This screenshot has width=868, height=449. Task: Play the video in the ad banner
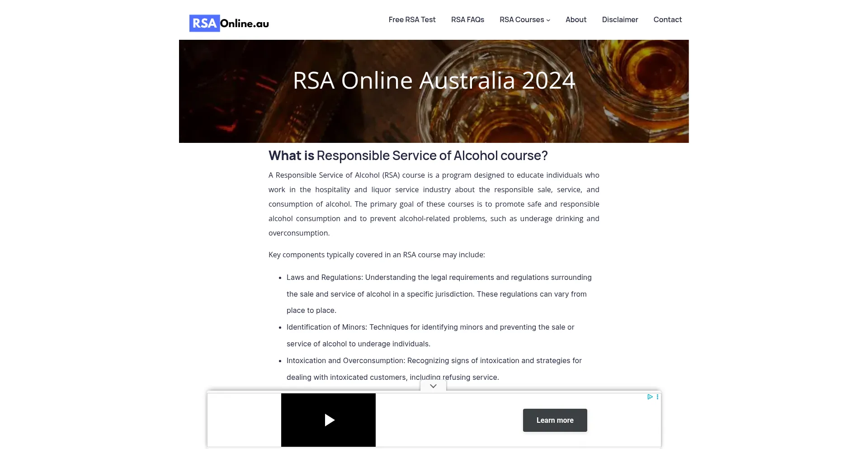pos(329,420)
